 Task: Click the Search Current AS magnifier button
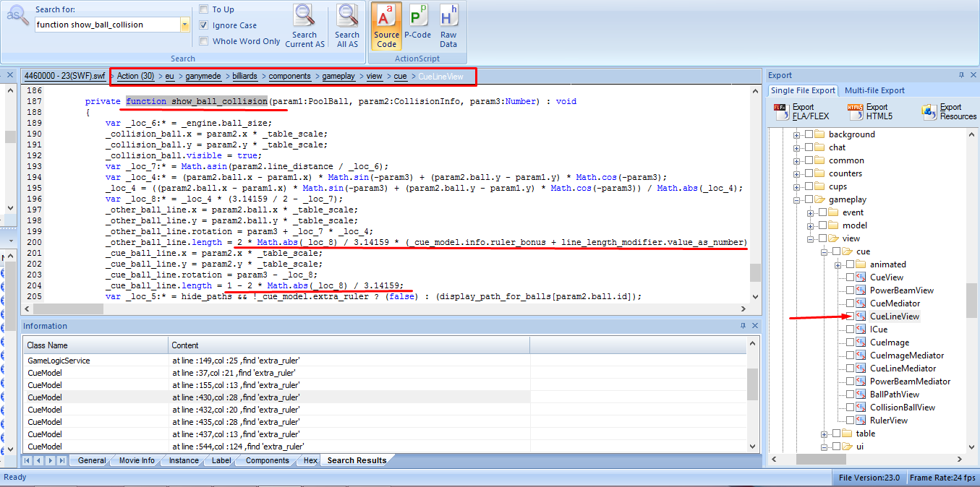(x=304, y=26)
